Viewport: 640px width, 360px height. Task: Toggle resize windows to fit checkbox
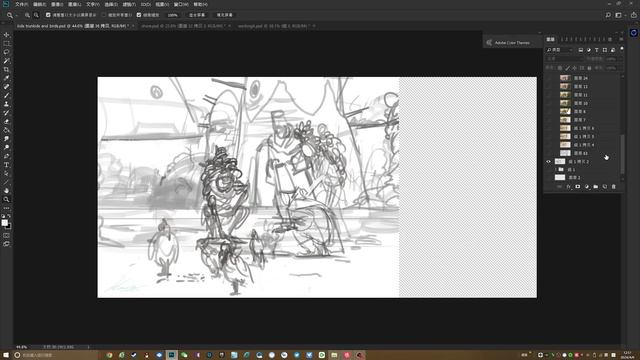[x=48, y=15]
